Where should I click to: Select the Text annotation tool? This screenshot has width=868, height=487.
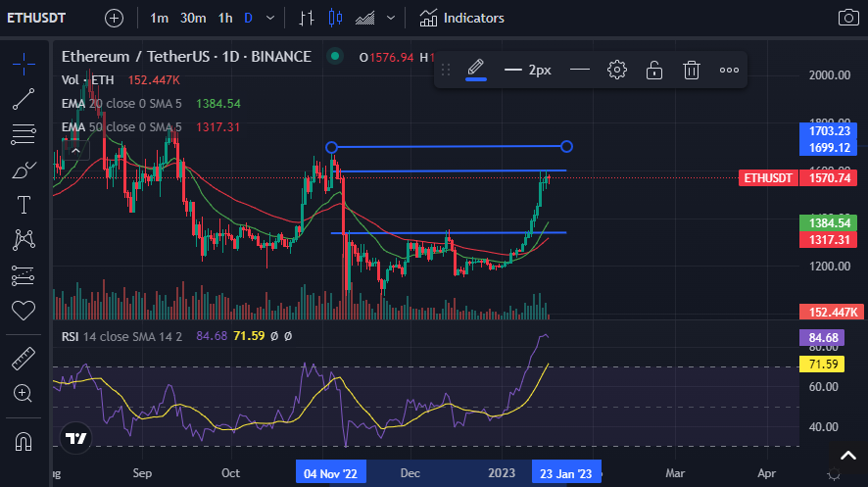(24, 205)
